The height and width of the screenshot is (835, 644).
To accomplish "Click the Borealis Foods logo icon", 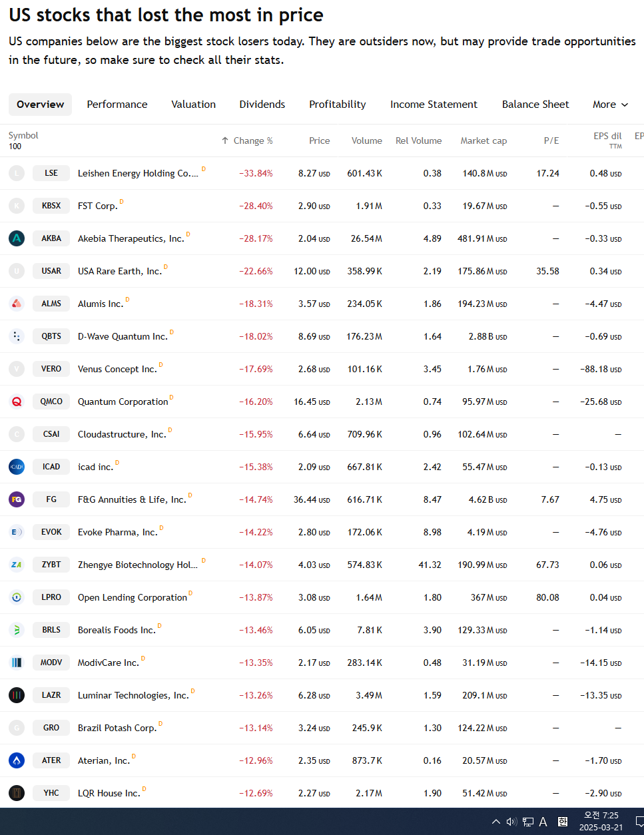I will point(17,630).
